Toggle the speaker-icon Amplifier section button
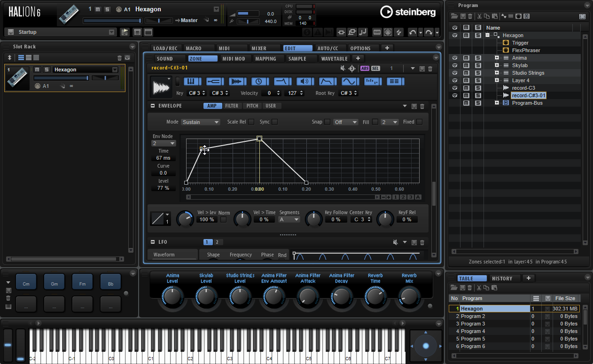The height and width of the screenshot is (364, 593). point(305,81)
